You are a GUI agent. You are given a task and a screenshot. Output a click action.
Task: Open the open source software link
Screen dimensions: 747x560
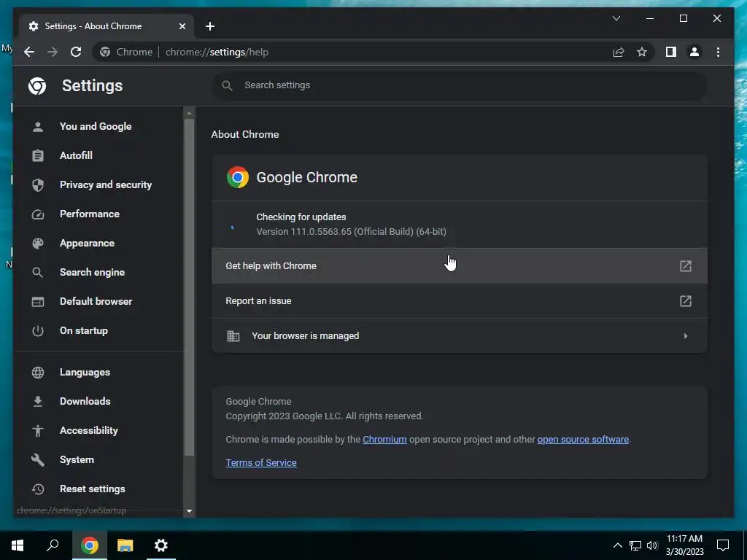coord(583,440)
